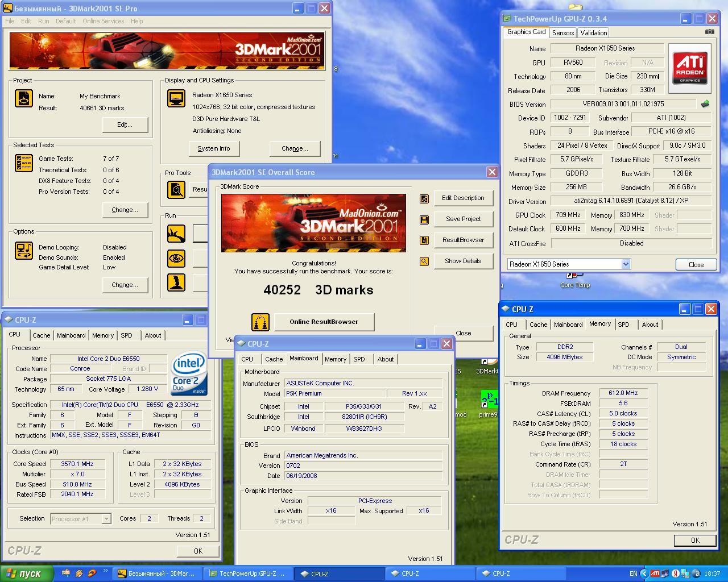Open the Core Temp desktop shortcut
The image size is (728, 582).
[x=575, y=281]
